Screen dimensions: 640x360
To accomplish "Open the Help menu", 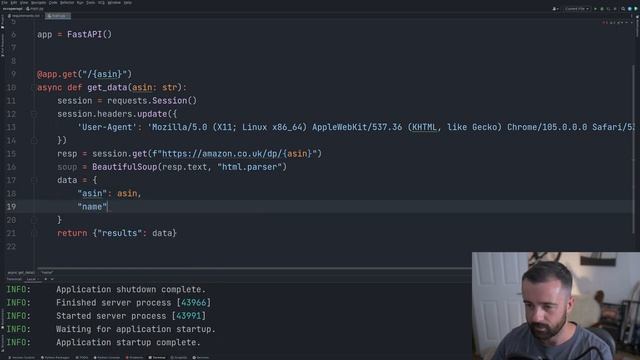I will [128, 2].
